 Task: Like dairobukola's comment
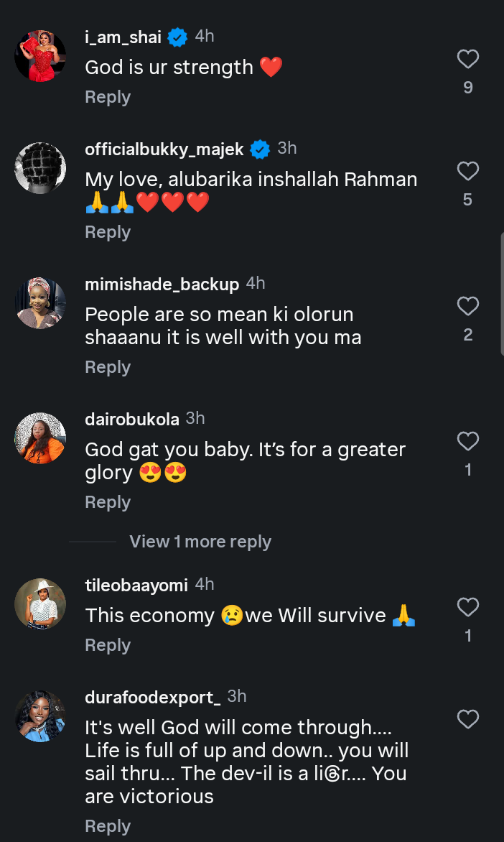[467, 440]
